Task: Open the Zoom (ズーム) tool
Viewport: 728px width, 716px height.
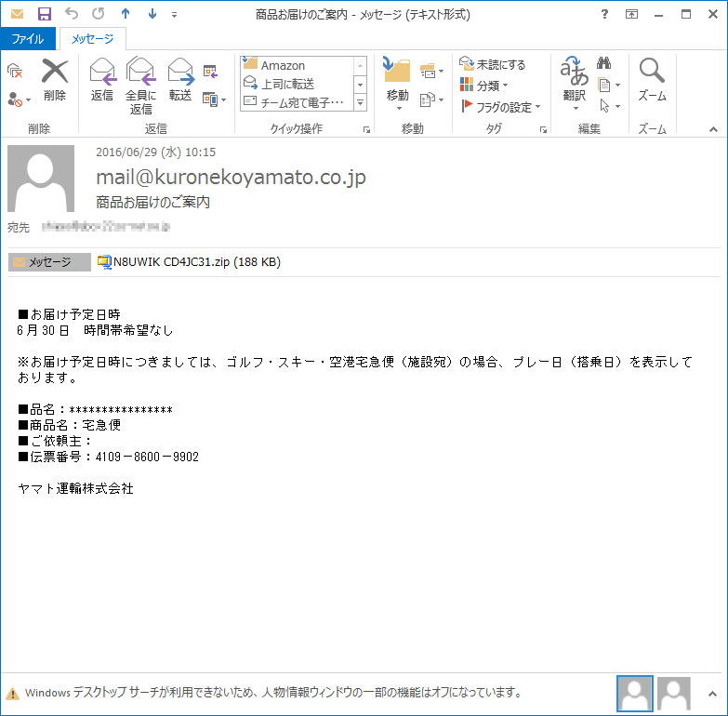Action: pos(652,80)
